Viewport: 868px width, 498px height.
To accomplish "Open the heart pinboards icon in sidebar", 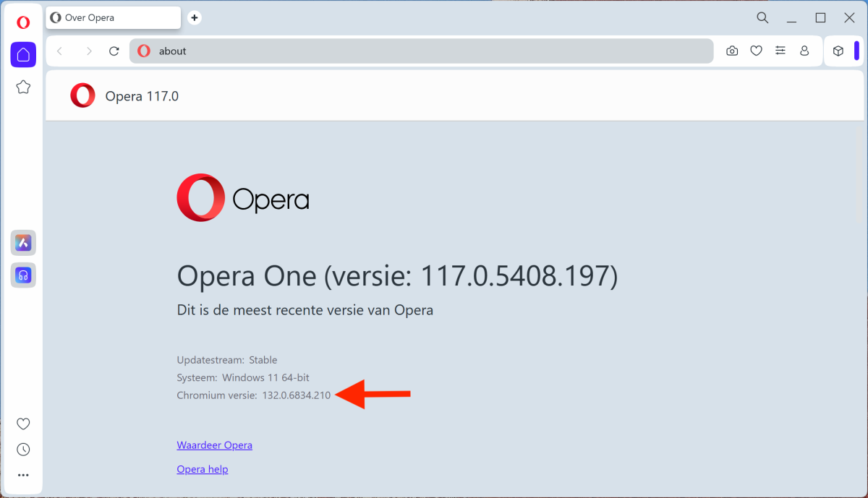I will click(23, 424).
